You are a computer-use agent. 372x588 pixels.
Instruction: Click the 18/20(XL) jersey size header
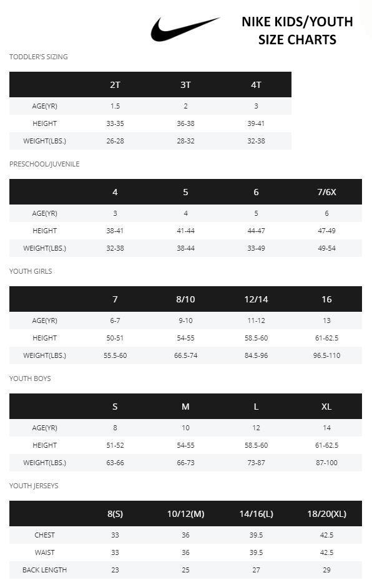326,514
